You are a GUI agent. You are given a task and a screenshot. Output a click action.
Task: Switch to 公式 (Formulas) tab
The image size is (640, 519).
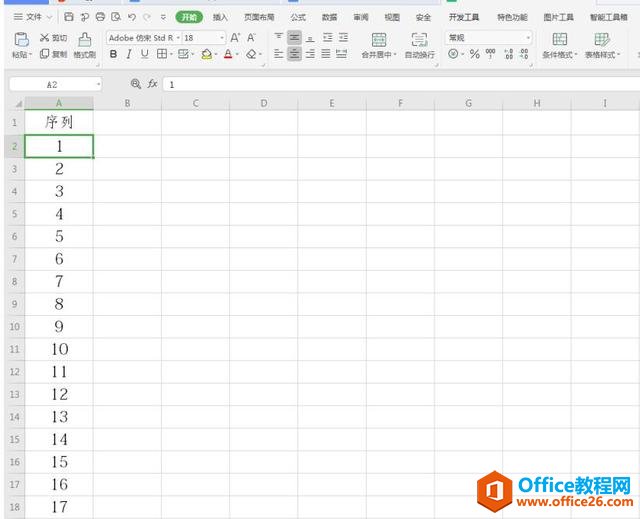[298, 17]
